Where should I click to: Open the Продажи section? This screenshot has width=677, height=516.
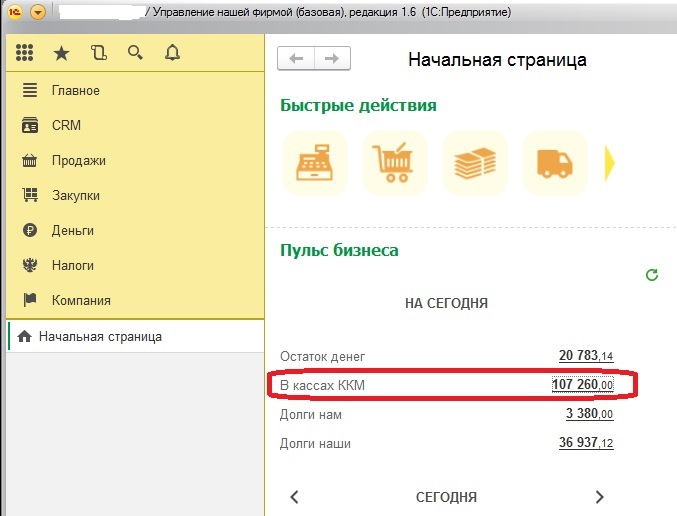(78, 160)
